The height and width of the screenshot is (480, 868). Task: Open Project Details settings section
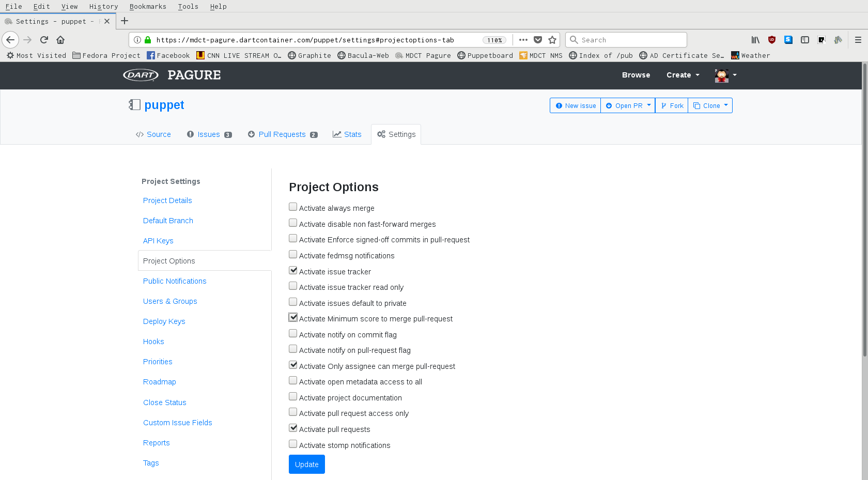point(167,200)
